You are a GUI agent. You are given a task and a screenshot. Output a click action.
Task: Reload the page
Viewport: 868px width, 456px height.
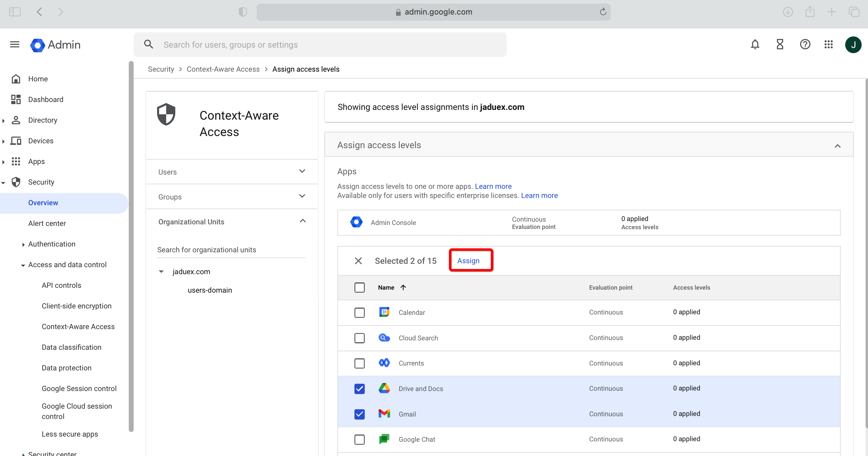[x=603, y=12]
